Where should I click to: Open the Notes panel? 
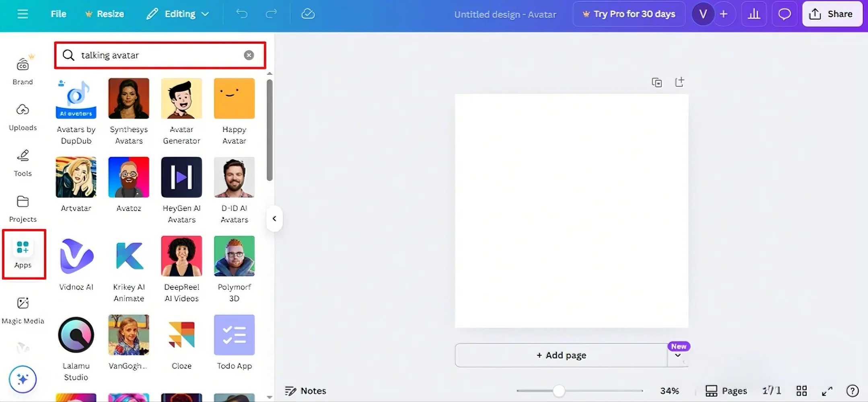click(x=306, y=391)
